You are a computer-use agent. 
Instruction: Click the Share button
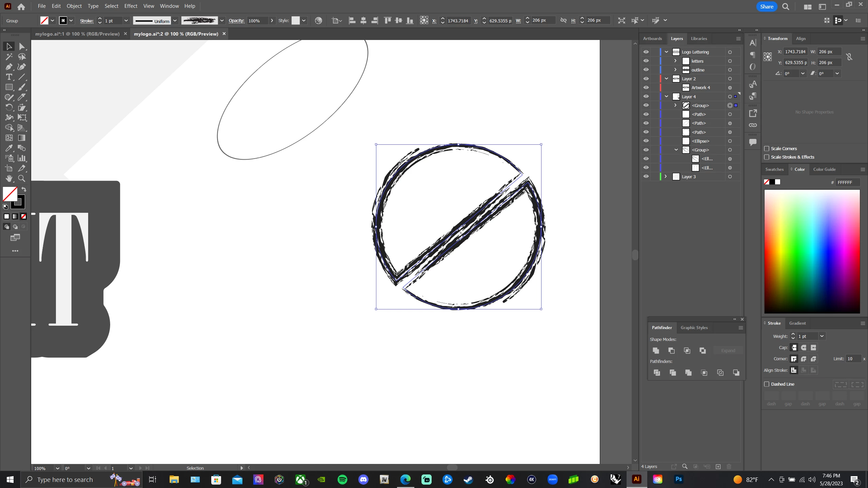tap(767, 6)
